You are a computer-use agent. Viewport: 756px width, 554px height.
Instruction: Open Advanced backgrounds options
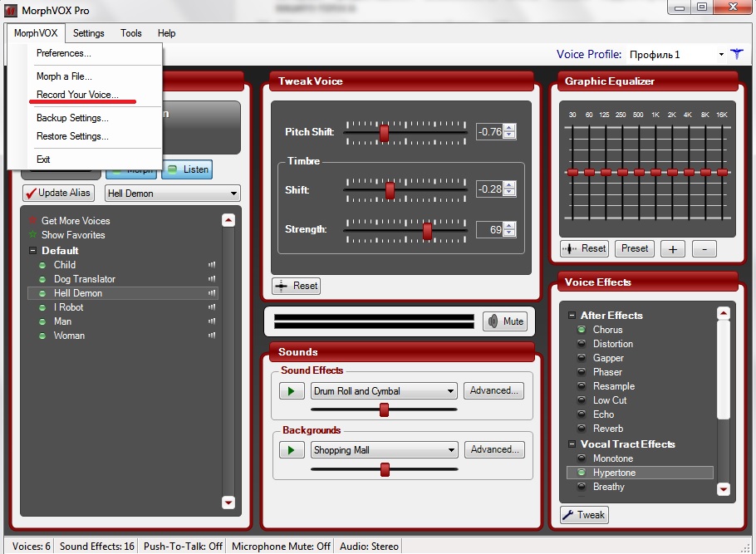coord(494,449)
